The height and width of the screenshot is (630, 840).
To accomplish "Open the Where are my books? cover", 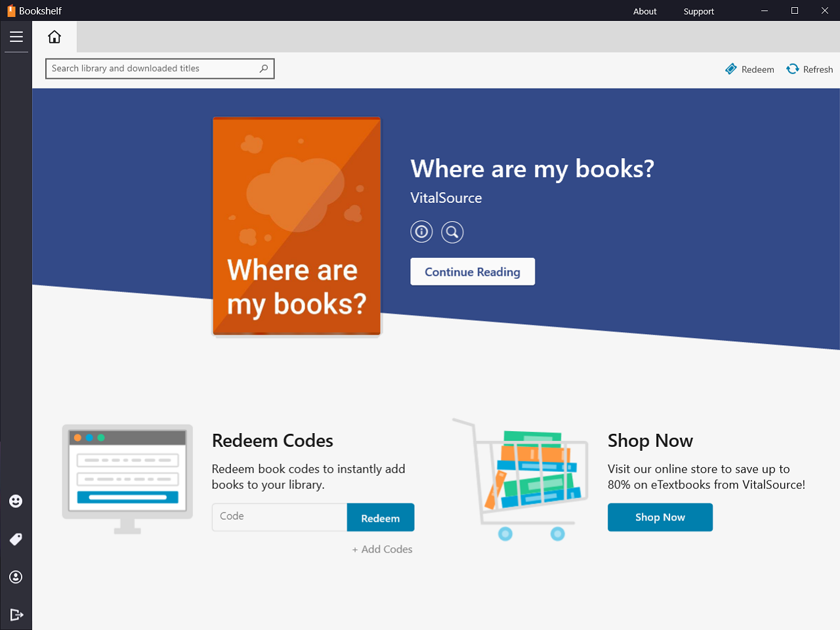I will (297, 226).
